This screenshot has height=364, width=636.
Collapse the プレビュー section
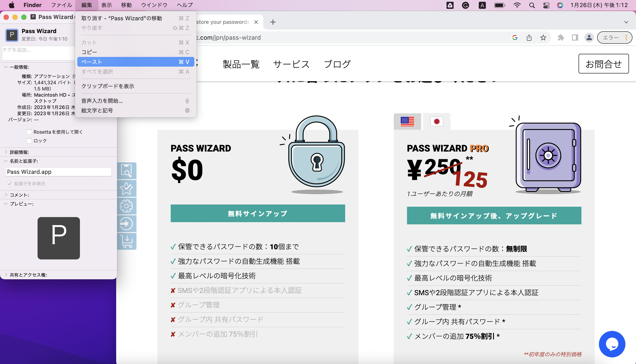click(x=6, y=204)
